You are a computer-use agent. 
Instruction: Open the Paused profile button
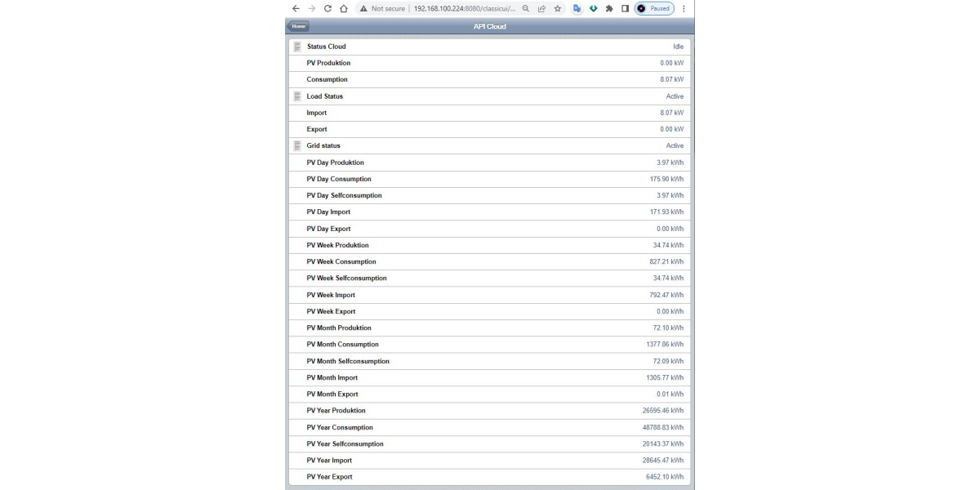pyautogui.click(x=655, y=8)
